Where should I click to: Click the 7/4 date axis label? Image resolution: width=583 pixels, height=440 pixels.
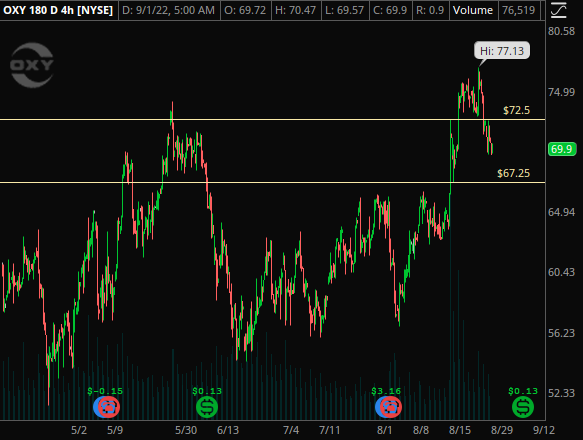tap(291, 430)
